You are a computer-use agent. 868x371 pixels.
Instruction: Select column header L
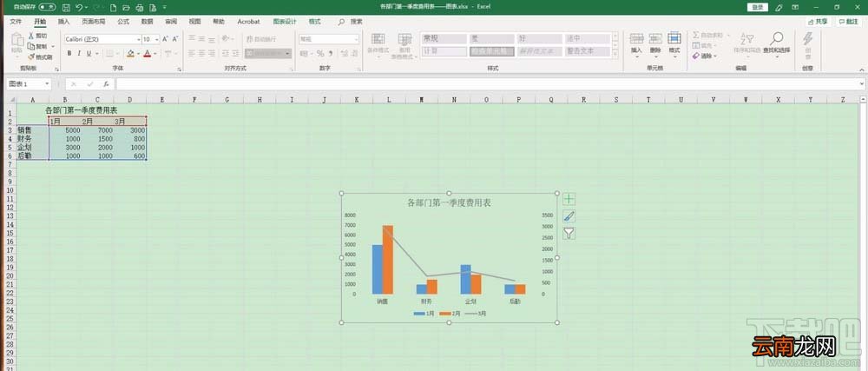coord(389,100)
